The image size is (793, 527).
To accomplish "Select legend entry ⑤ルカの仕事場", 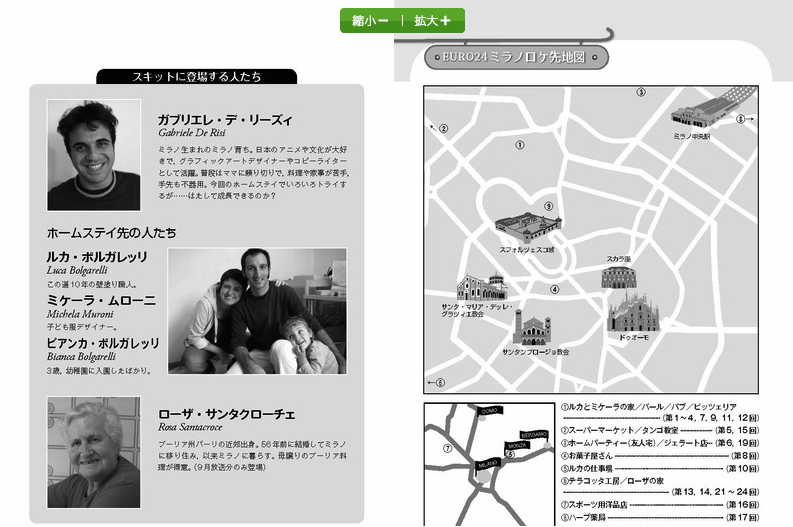I will [x=587, y=468].
